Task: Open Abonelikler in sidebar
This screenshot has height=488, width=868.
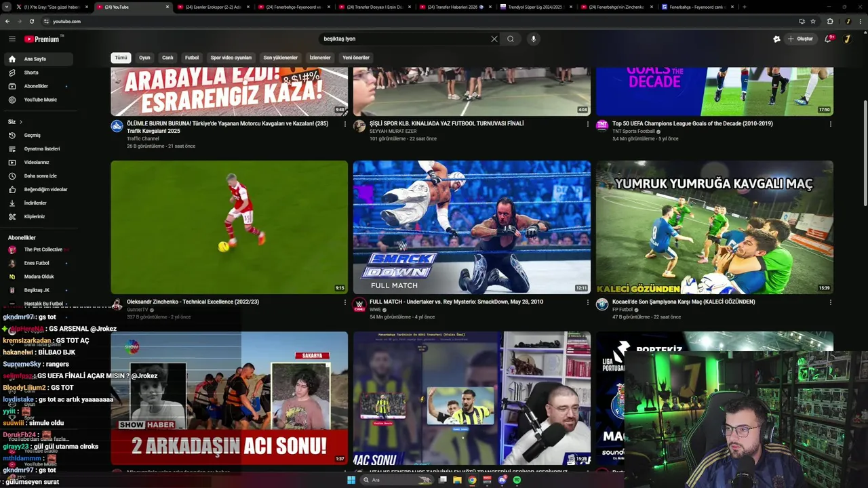Action: point(39,86)
